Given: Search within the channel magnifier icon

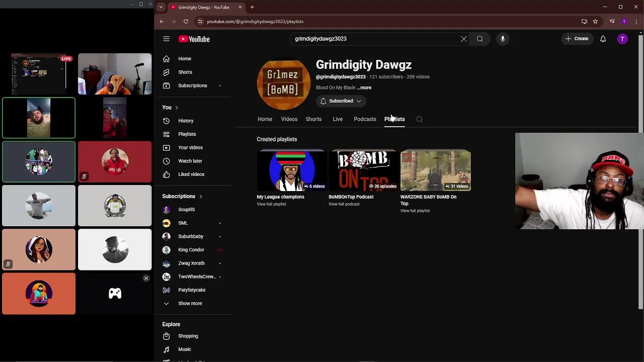Looking at the screenshot, I should click(420, 119).
